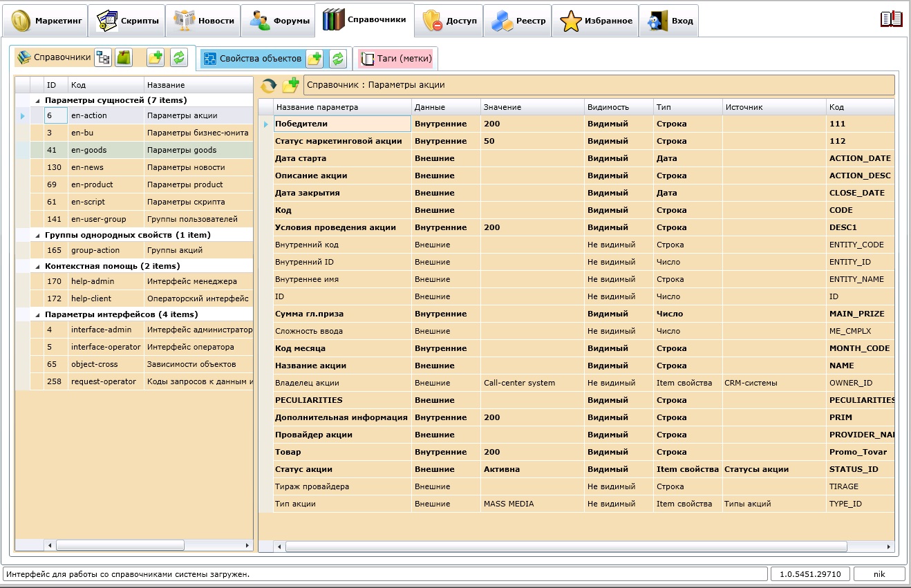Collapse the Группы однородных свойств group

point(37,235)
